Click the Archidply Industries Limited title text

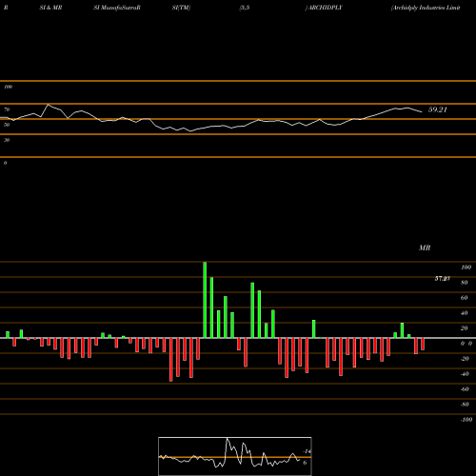(426, 8)
